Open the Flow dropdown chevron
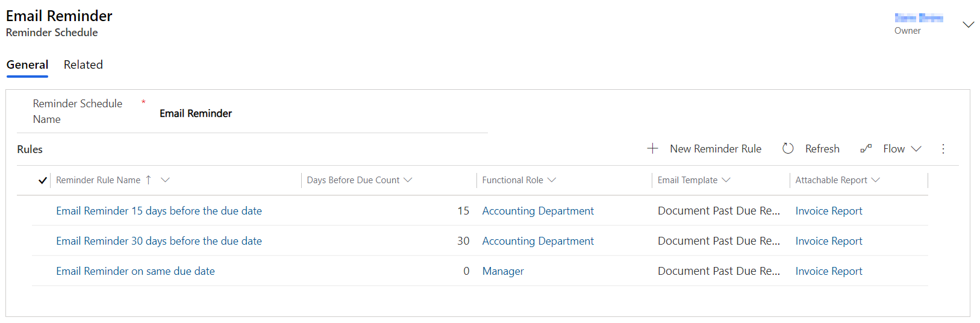Image resolution: width=980 pixels, height=323 pixels. [916, 149]
